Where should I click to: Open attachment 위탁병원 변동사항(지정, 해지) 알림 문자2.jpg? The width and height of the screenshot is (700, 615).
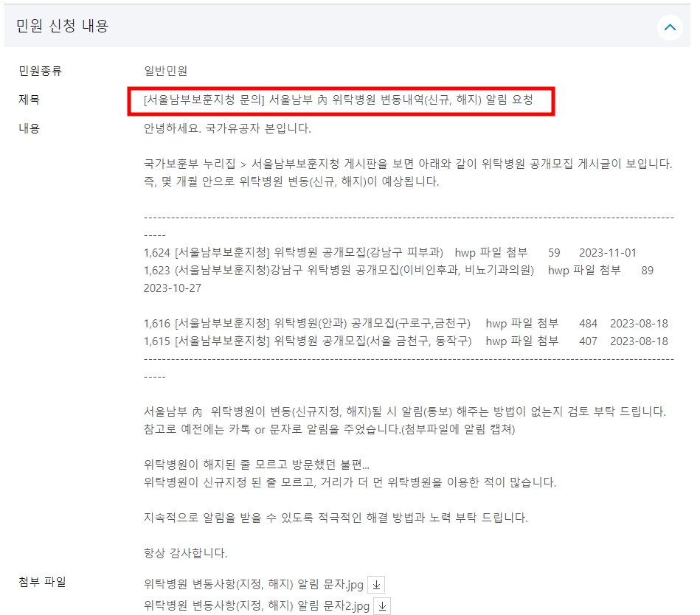click(256, 605)
